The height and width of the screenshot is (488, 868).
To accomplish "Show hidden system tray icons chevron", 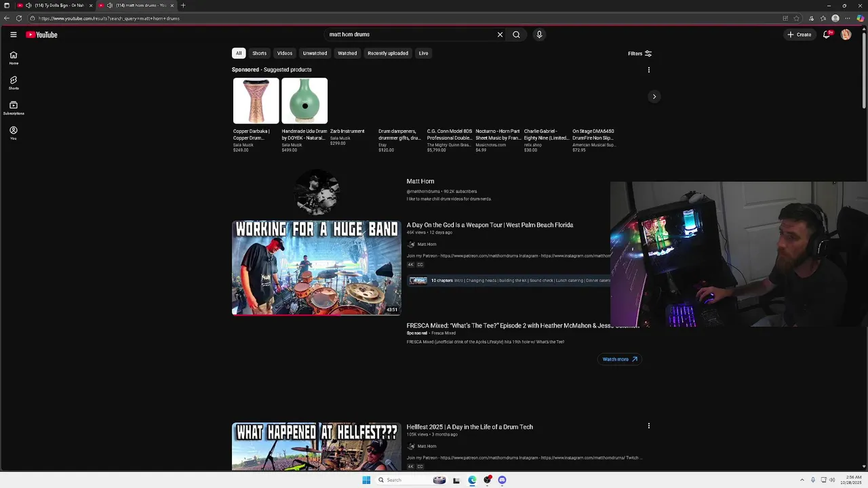I will tap(802, 480).
